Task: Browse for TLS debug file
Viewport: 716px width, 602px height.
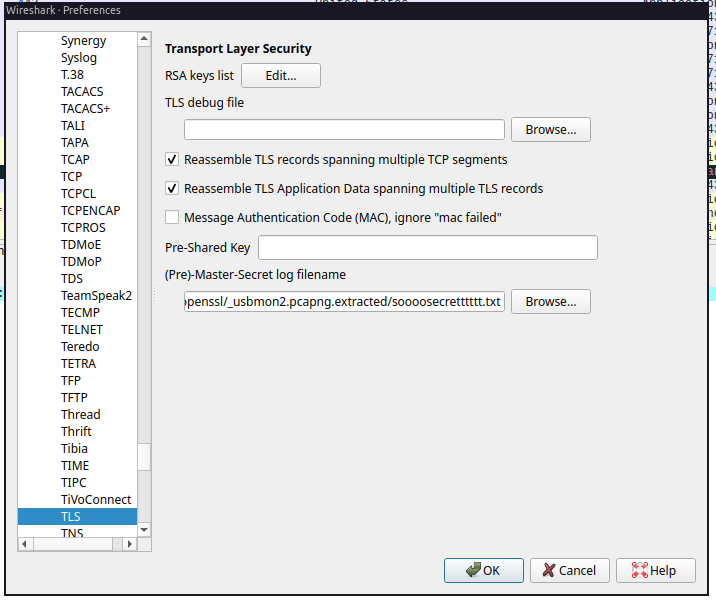Action: [x=551, y=130]
